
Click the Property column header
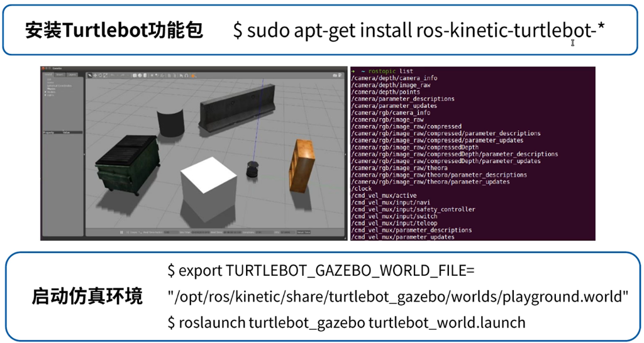[52, 133]
